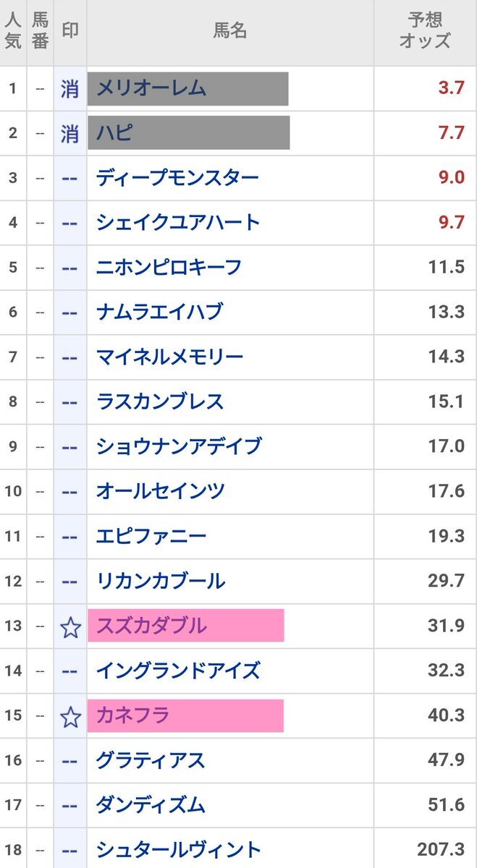The image size is (477, 868).
Task: Open horse page for ディープモンスター
Action: click(177, 178)
